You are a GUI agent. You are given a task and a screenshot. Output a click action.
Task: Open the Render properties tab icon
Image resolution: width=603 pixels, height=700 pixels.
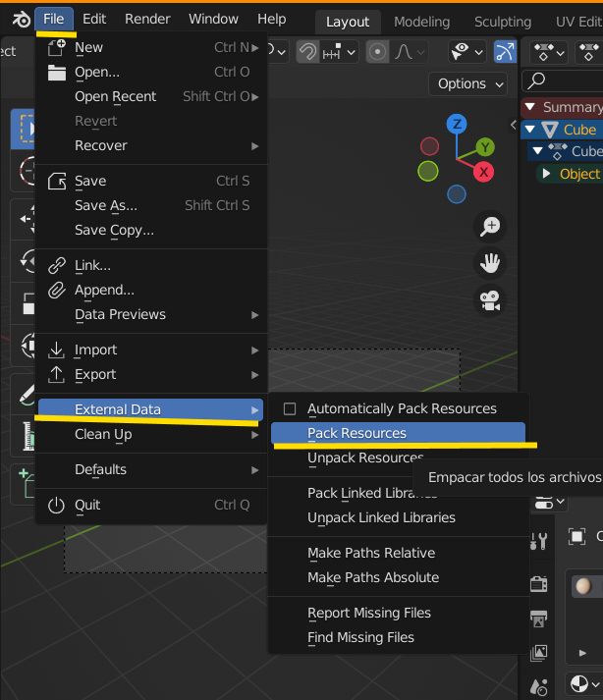(539, 584)
